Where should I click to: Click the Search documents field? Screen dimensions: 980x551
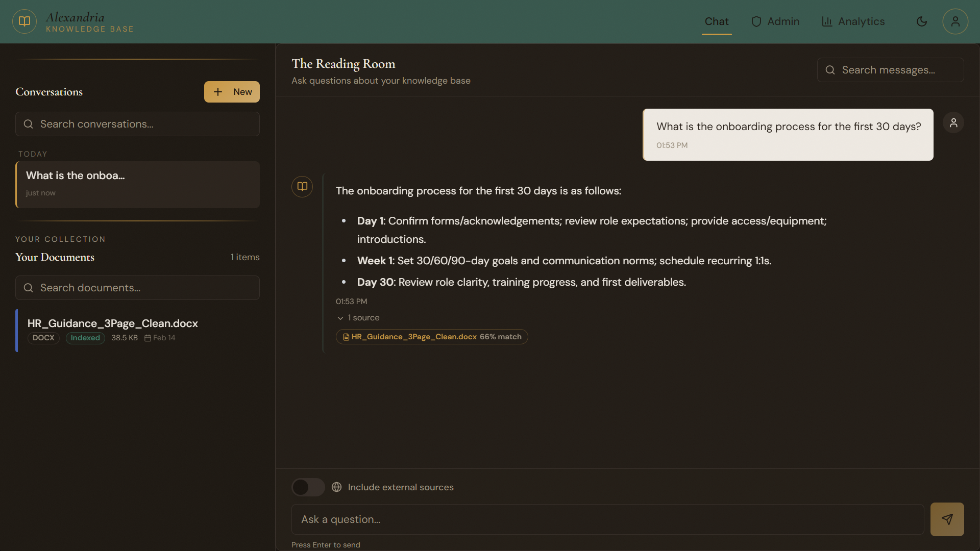pos(138,288)
